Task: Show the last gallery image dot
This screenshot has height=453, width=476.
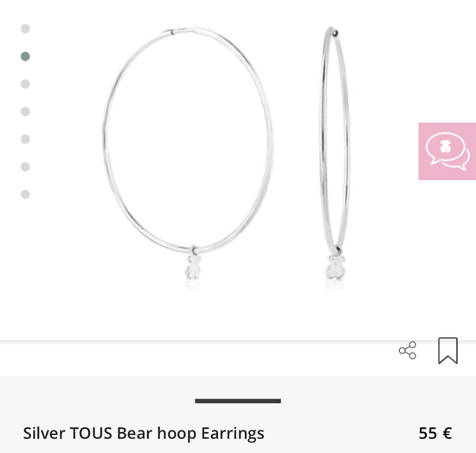Action: tap(25, 194)
